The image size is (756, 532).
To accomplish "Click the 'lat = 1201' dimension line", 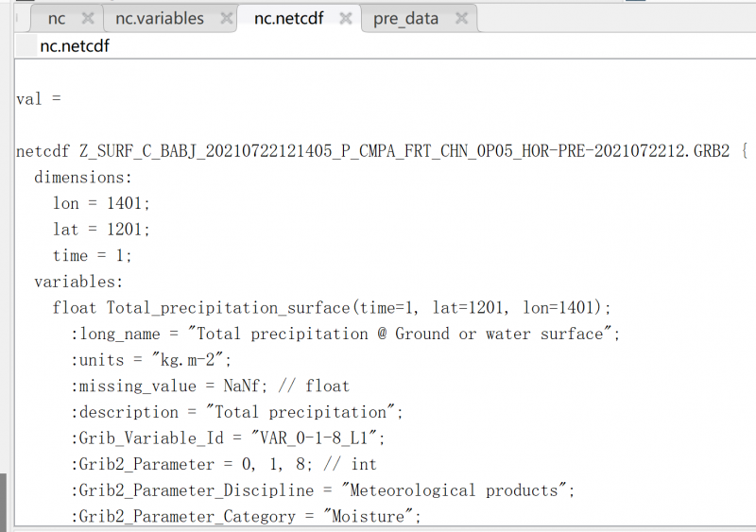I will tap(101, 230).
